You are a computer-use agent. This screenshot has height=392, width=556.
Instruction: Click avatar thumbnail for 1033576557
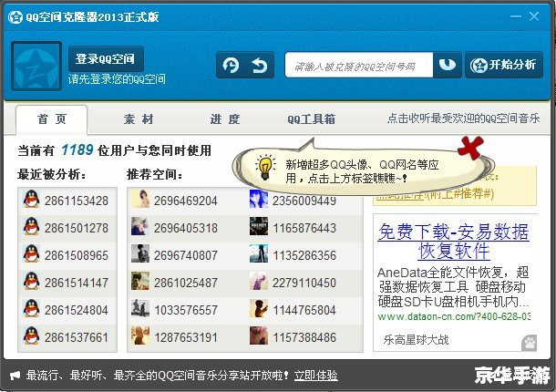pos(140,308)
